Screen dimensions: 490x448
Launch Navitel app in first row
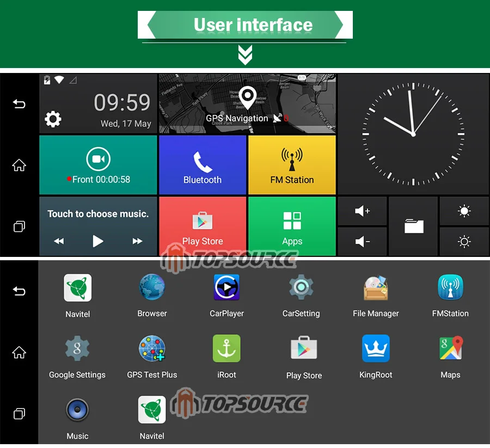pos(77,296)
